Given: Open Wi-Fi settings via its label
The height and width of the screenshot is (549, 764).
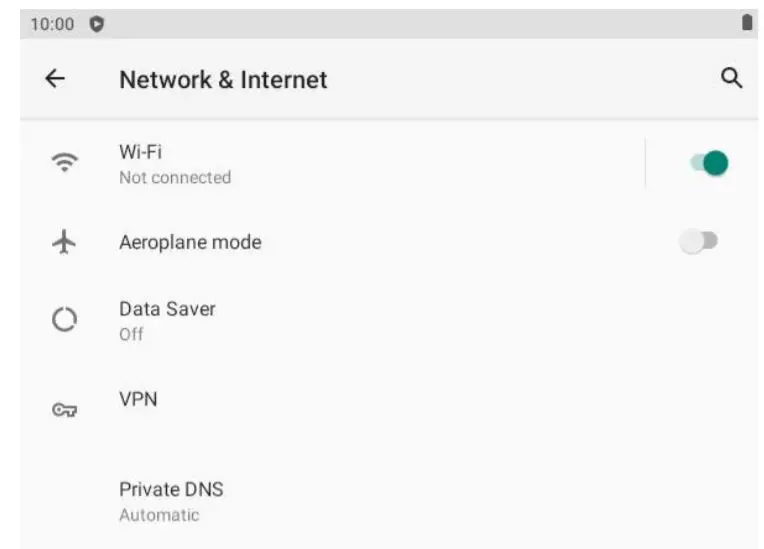Looking at the screenshot, I should tap(140, 152).
